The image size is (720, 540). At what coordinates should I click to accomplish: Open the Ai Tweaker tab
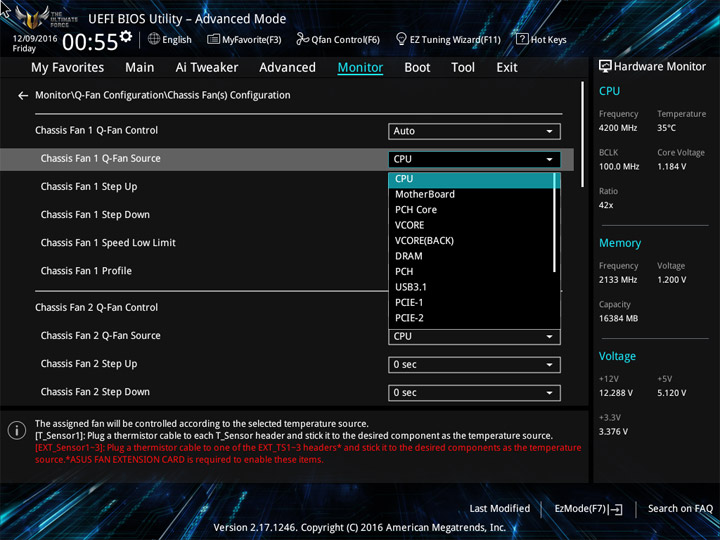207,68
